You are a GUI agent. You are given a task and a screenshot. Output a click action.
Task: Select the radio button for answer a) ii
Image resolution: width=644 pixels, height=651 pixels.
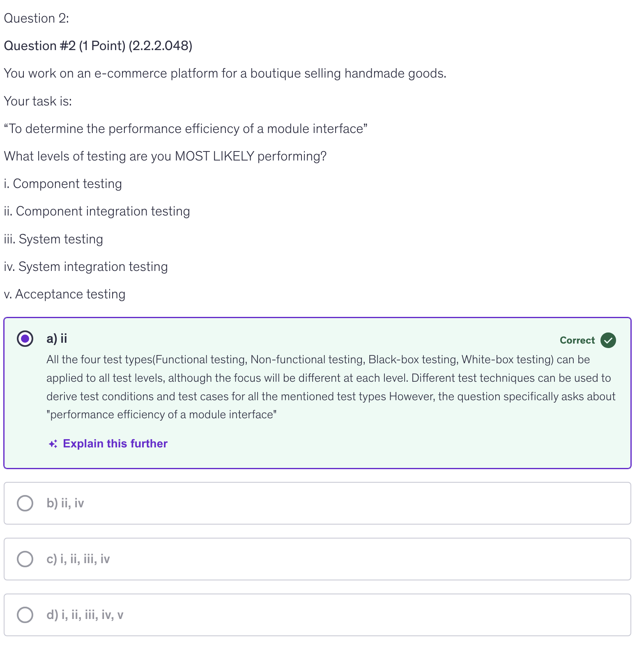25,339
